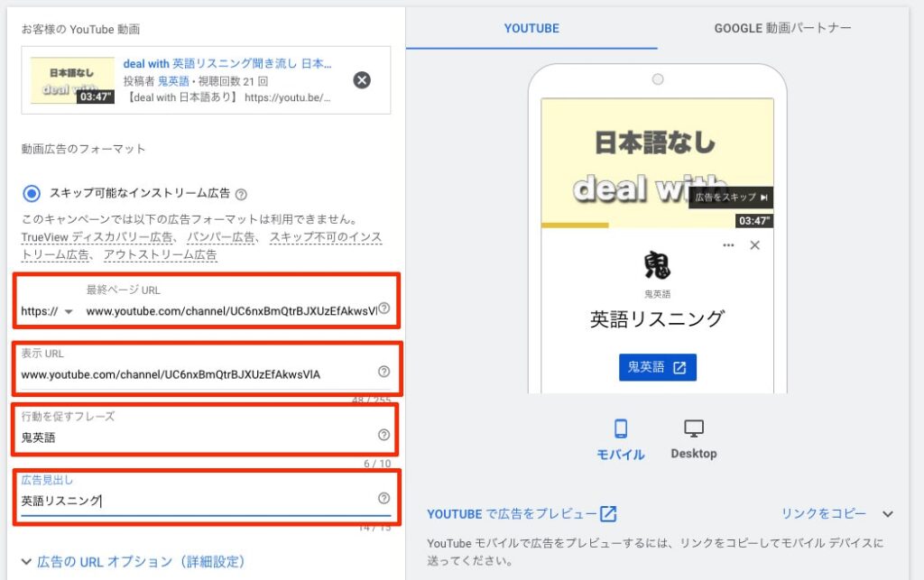
Task: Open the https:// protocol dropdown
Action: 47,312
